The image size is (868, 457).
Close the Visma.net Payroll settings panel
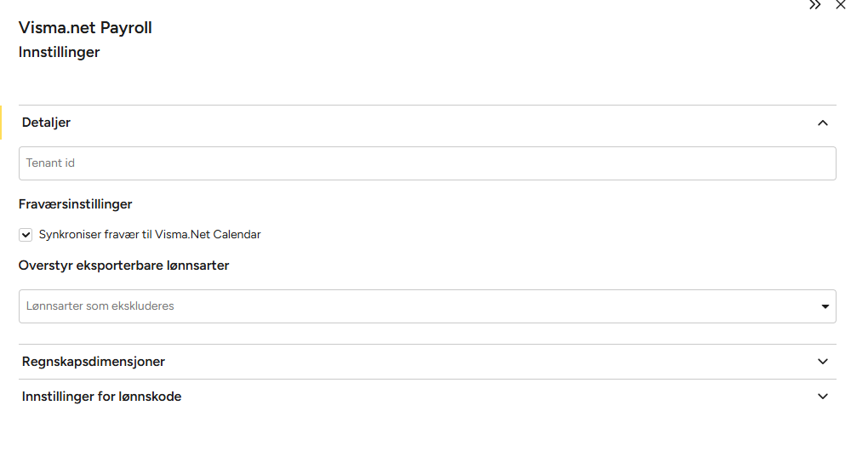[840, 5]
